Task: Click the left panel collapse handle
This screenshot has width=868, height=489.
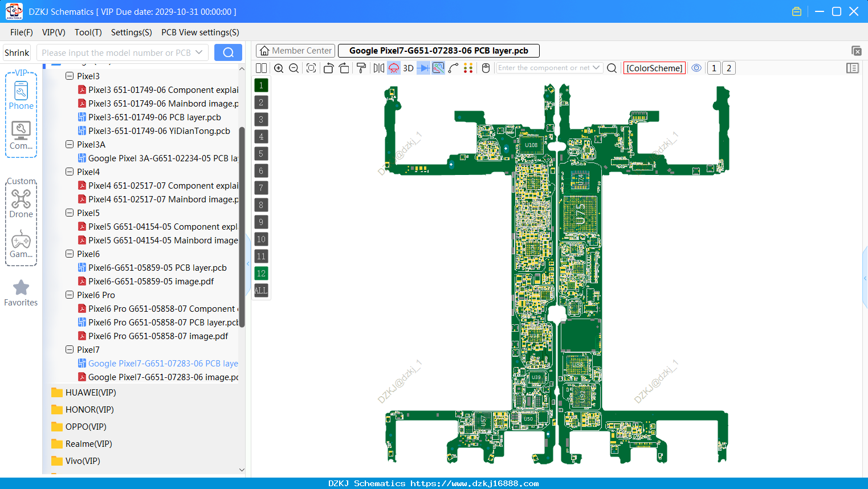Action: pyautogui.click(x=248, y=263)
